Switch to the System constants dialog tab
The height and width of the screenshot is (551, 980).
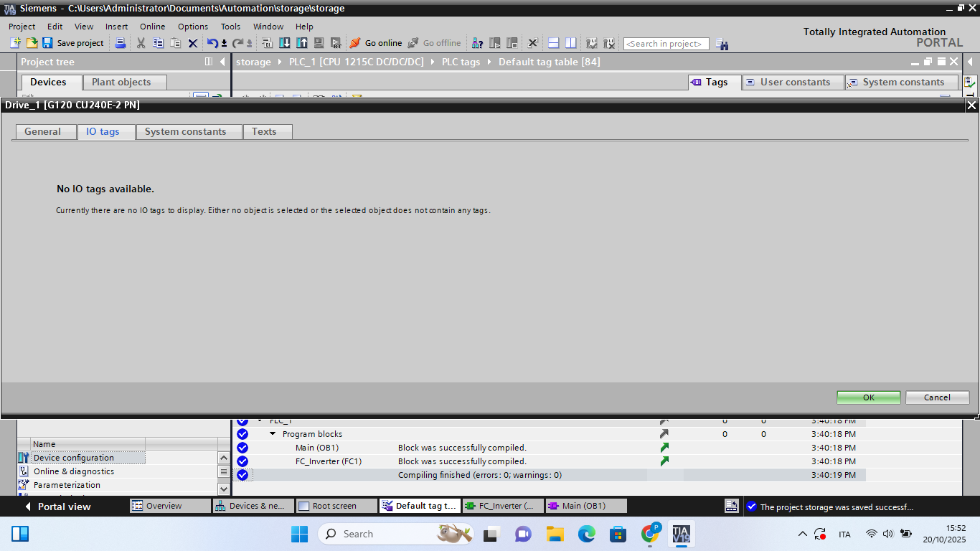point(185,131)
